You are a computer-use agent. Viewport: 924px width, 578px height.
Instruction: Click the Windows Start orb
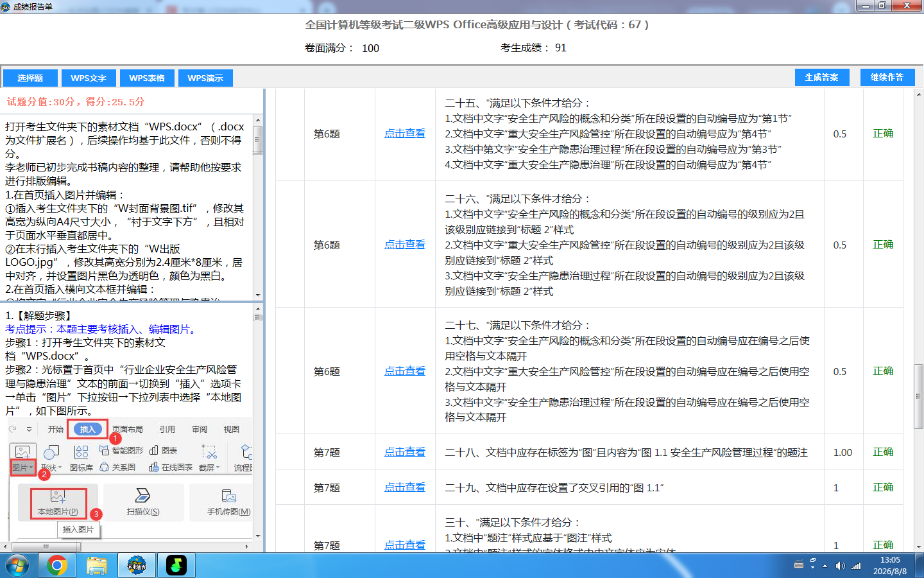point(17,565)
